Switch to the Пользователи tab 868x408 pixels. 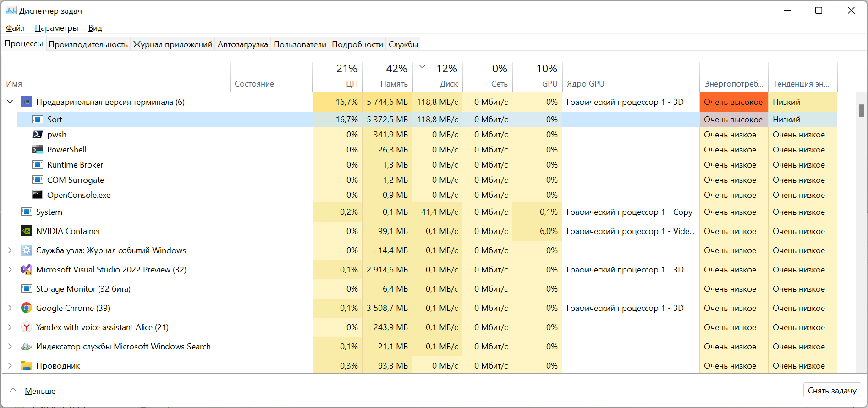(x=300, y=44)
